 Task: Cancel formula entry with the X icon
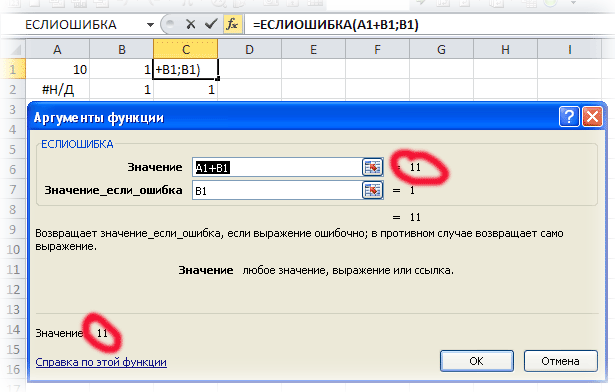pyautogui.click(x=191, y=24)
